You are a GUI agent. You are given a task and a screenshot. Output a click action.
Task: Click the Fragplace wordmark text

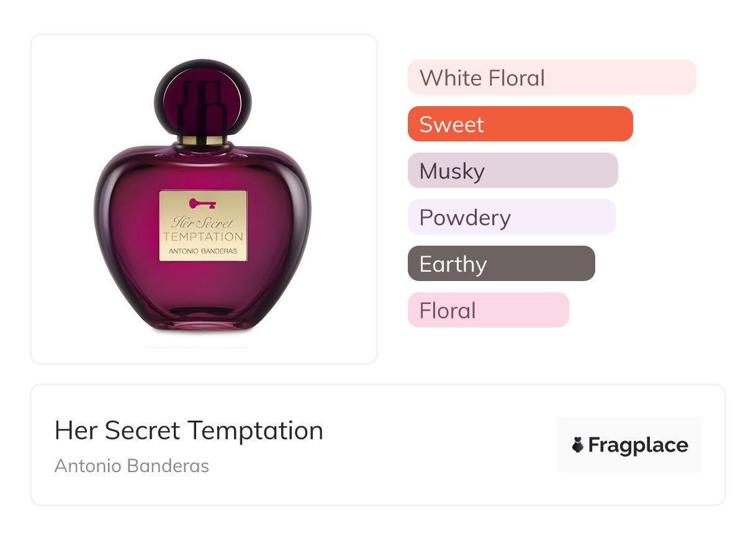coord(638,445)
